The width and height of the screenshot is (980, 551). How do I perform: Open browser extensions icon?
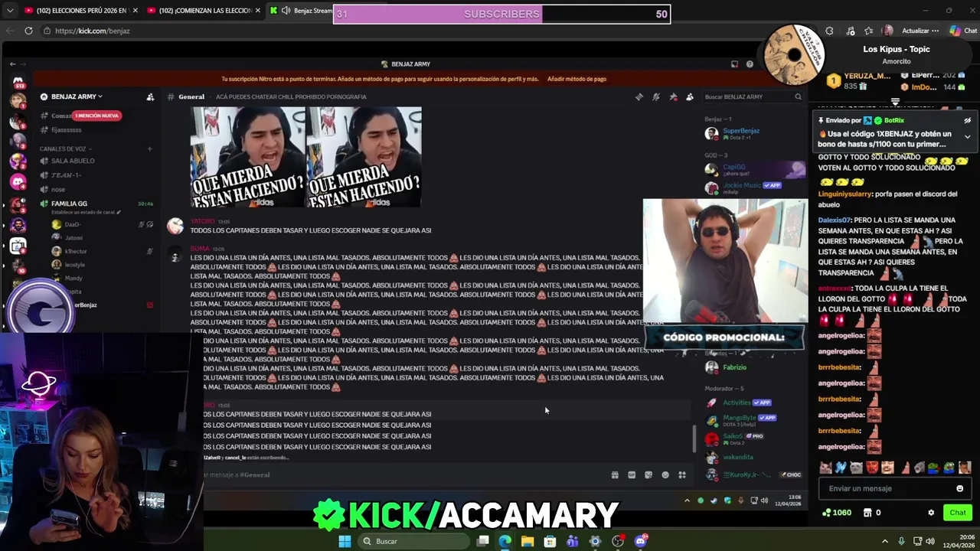pos(829,31)
